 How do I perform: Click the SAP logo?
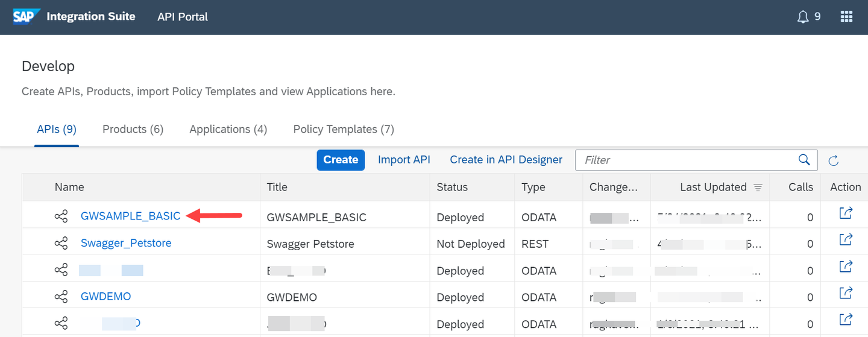(x=27, y=16)
